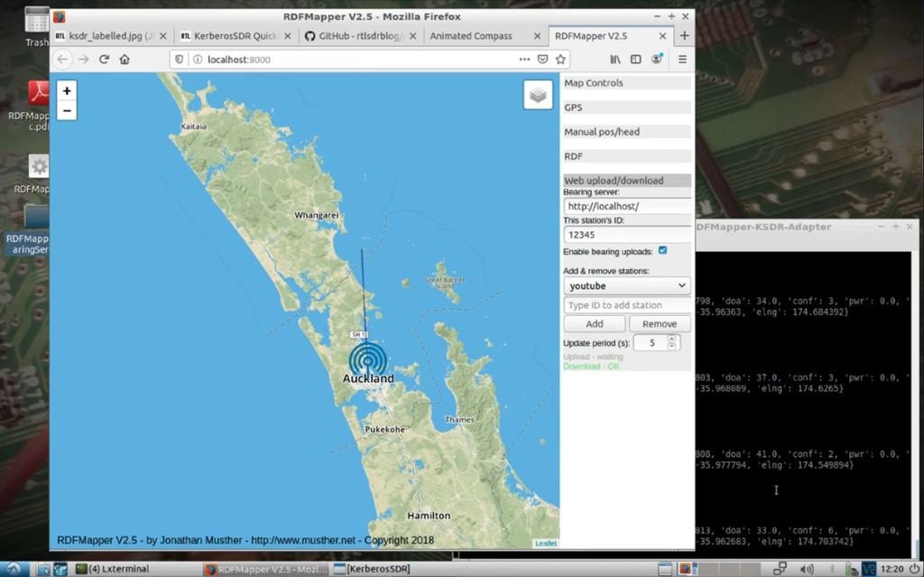Open Firefox library icon

pyautogui.click(x=615, y=59)
